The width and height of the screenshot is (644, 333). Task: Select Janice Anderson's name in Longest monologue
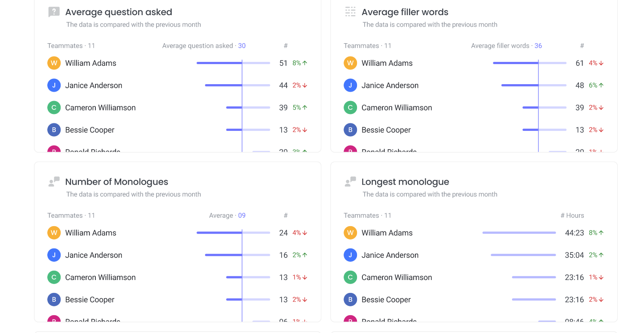tap(390, 255)
